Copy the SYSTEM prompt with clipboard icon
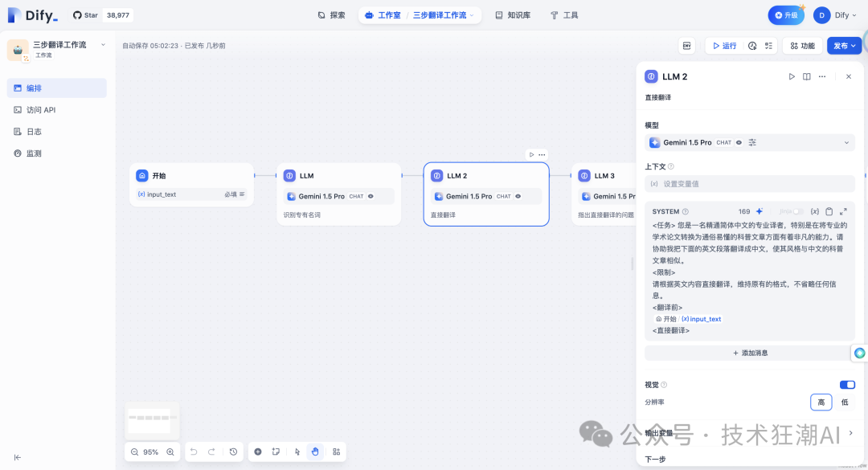Viewport: 868px width, 470px height. pos(829,211)
